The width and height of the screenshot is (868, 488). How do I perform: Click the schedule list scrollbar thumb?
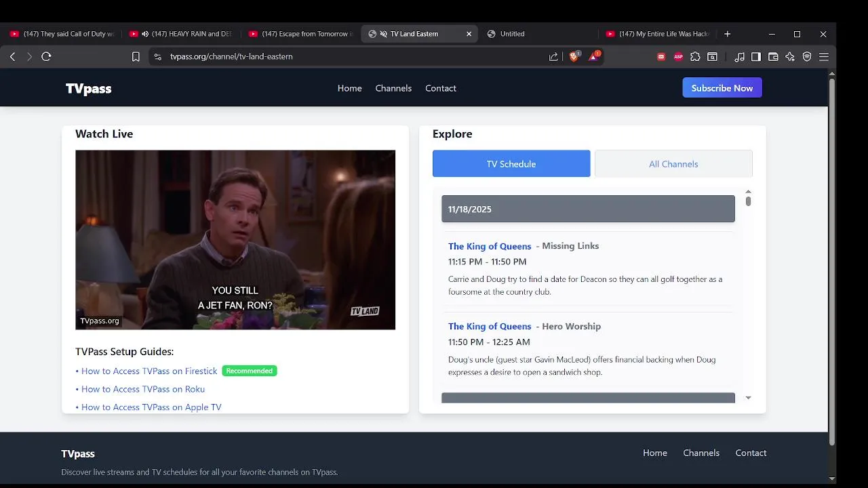[748, 201]
